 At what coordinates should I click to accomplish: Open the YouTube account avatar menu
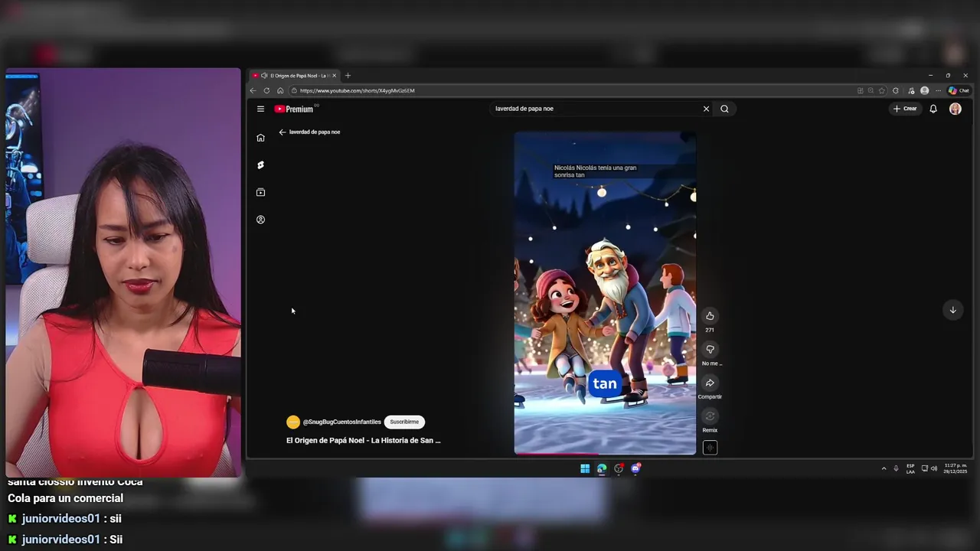coord(955,109)
